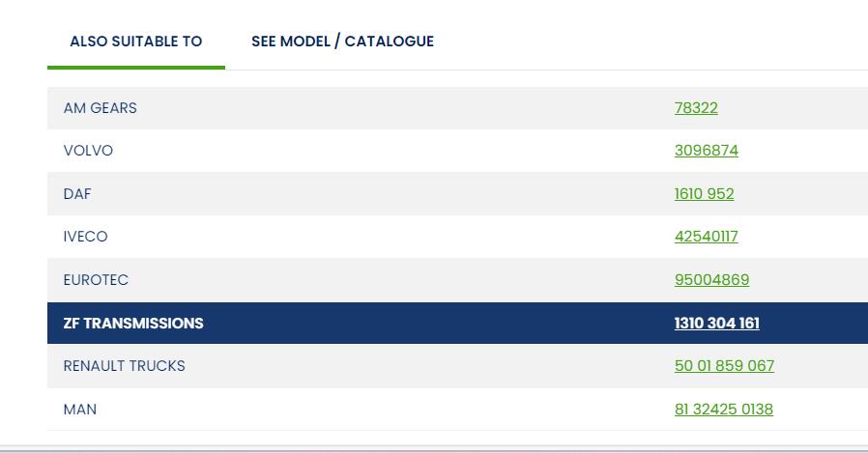Click the gray separator bar below the table
868x453 pixels.
[434, 448]
